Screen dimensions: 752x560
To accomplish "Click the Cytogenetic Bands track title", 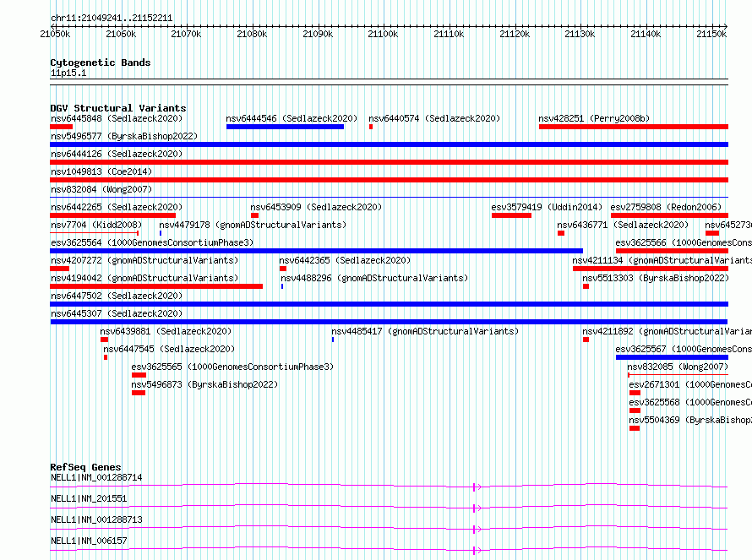I will click(101, 63).
